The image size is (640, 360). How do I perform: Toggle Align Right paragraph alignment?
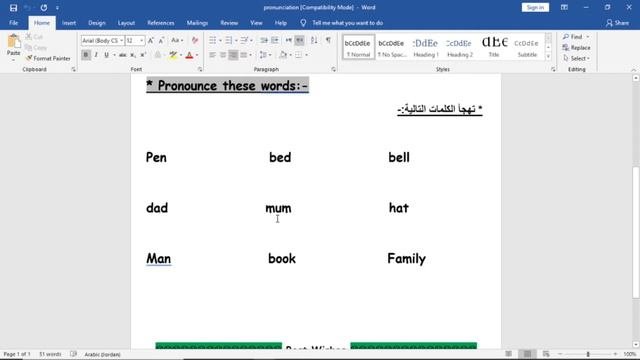click(x=233, y=55)
